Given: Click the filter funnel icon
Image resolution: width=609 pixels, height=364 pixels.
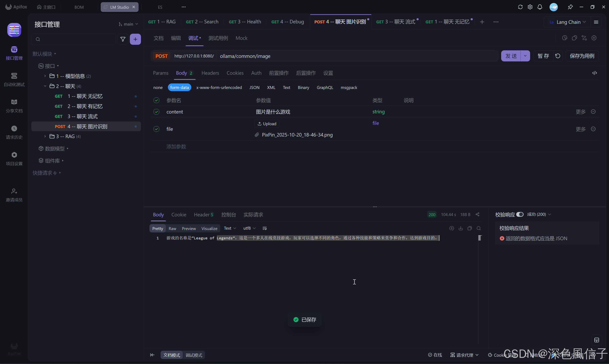Looking at the screenshot, I should coord(123,39).
